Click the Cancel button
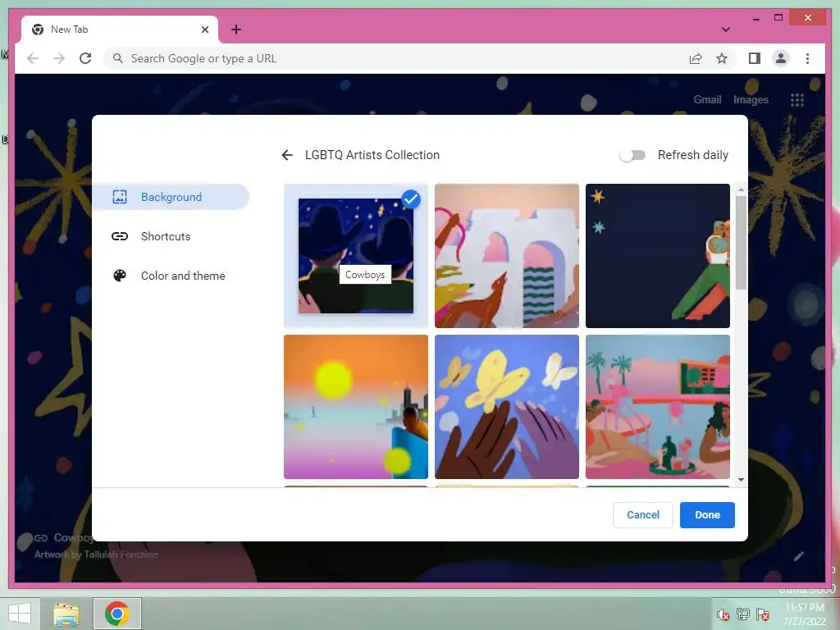This screenshot has width=840, height=630. coord(643,515)
